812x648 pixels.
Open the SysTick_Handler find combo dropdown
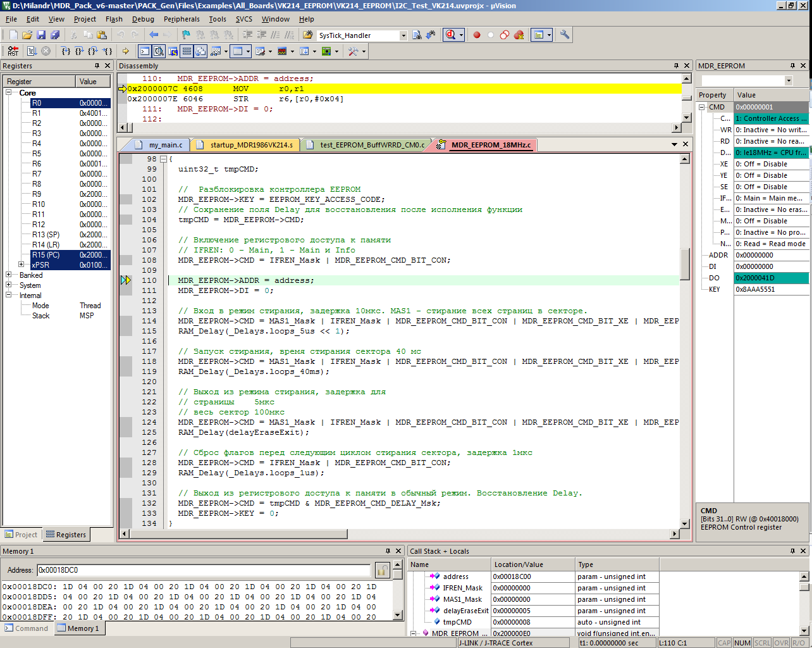coord(403,35)
